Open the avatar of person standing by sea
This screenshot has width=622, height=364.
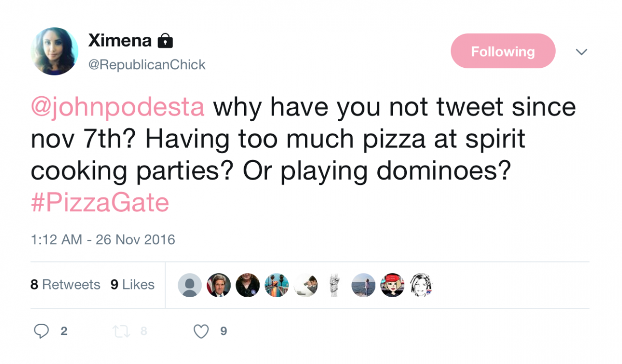[x=363, y=285]
